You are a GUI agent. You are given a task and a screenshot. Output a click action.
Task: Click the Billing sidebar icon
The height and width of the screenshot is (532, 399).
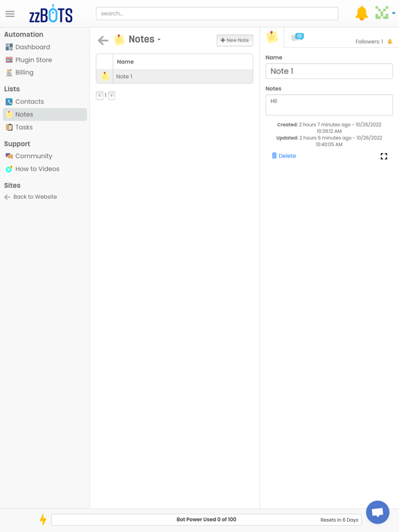point(9,73)
